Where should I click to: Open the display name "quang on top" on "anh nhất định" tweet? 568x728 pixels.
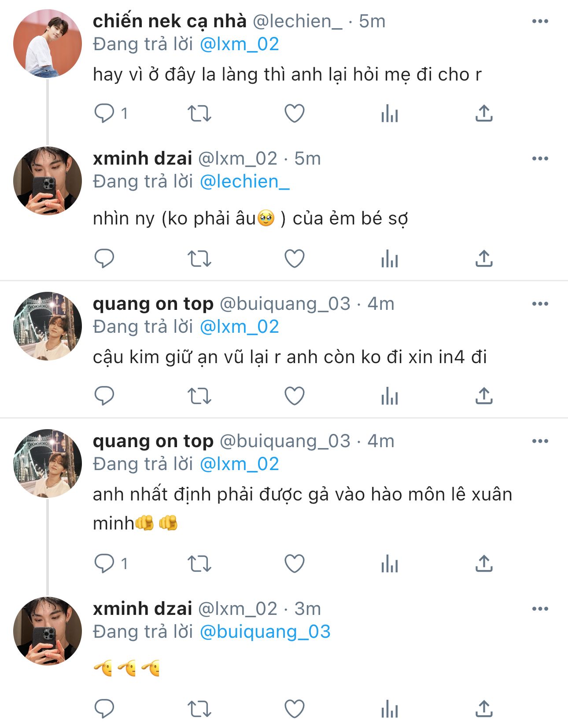(x=153, y=441)
